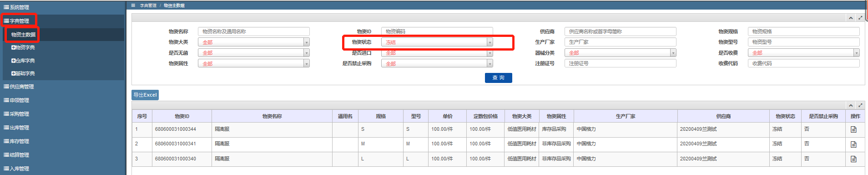Viewport: 868px width, 175px height.
Task: Click 隔离服 name in row 2
Action: point(222,144)
